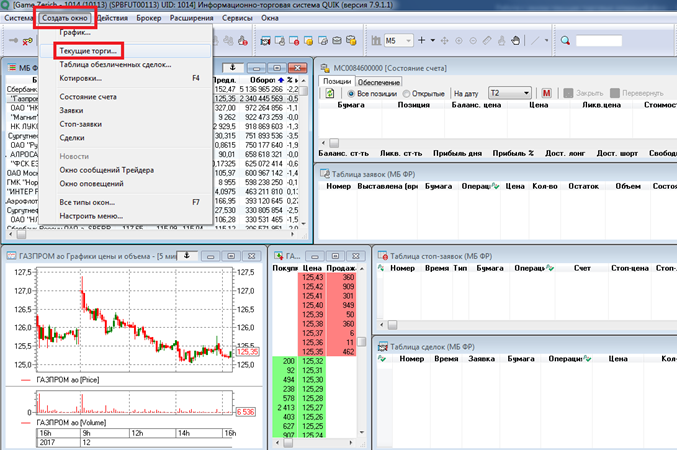
Task: Click the table-refresh toolbar icon
Action: click(x=323, y=41)
